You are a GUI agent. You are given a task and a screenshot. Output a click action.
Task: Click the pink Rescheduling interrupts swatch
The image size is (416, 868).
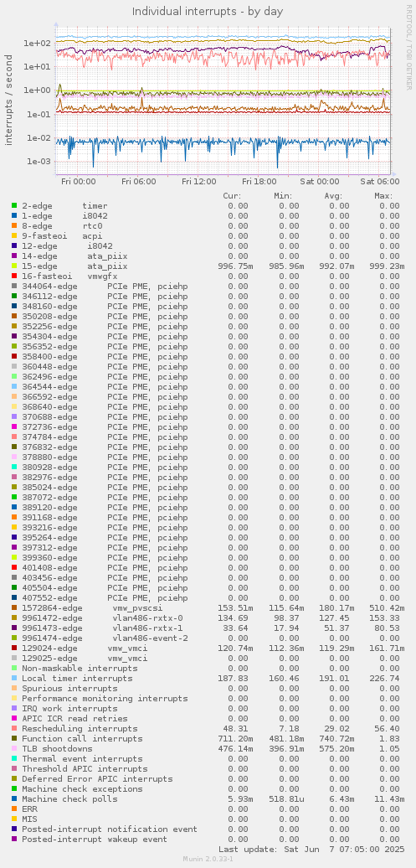[x=14, y=729]
